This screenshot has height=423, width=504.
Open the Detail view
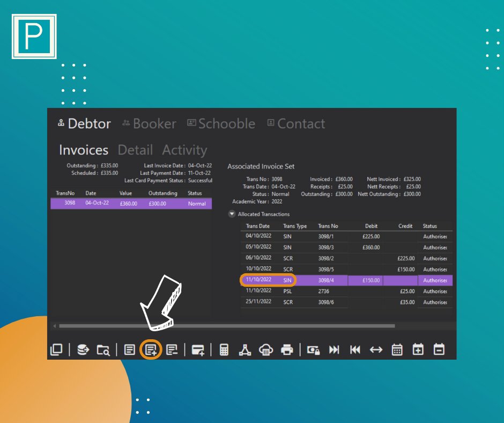tap(136, 150)
